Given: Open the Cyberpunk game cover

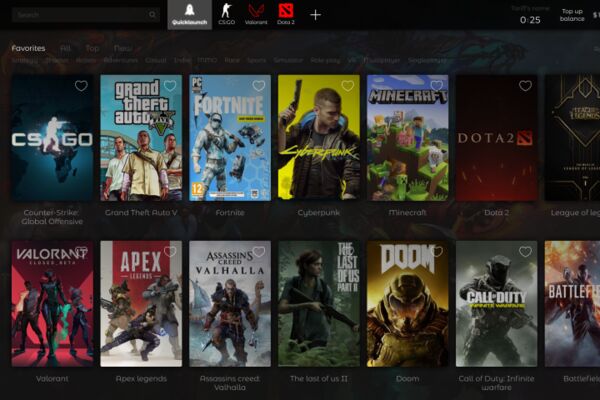Looking at the screenshot, I should coord(319,138).
